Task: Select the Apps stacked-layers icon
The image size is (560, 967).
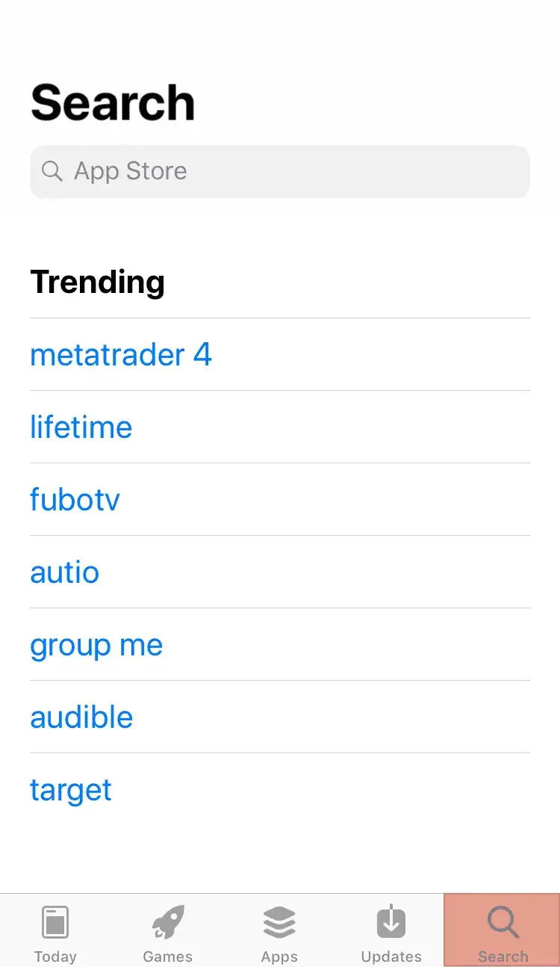Action: coord(279,922)
